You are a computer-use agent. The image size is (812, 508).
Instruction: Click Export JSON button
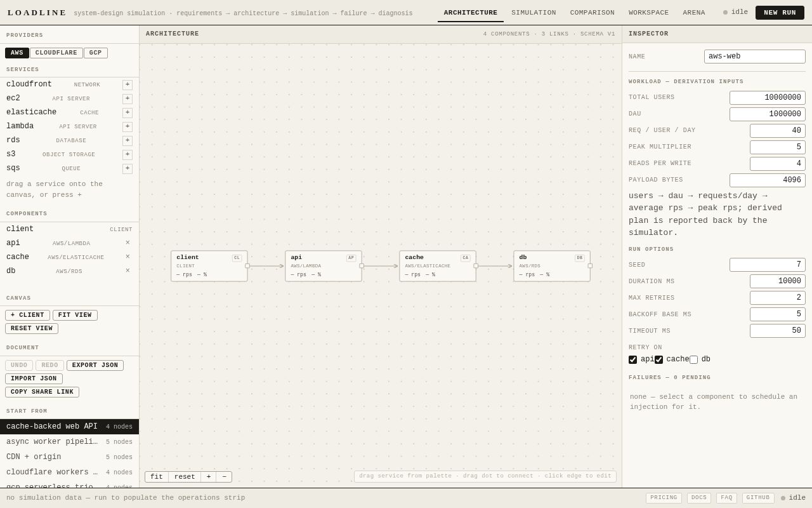click(x=95, y=366)
